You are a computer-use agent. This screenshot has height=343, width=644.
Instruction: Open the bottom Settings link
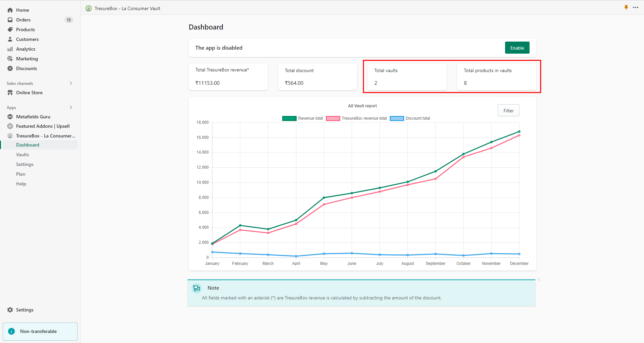25,310
